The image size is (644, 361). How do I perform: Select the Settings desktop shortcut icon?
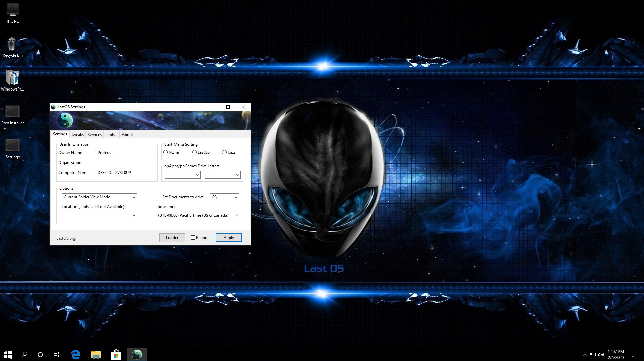coord(13,149)
